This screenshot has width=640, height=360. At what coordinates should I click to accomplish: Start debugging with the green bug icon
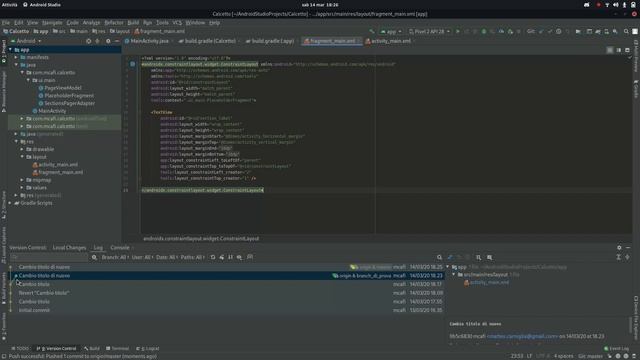click(x=484, y=31)
